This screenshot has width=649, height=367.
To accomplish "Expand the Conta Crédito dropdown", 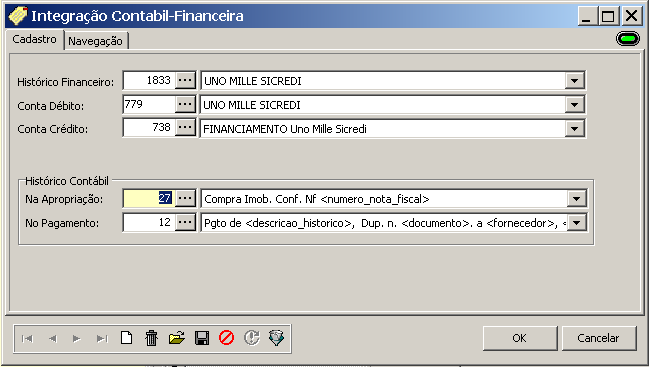I will pos(574,129).
